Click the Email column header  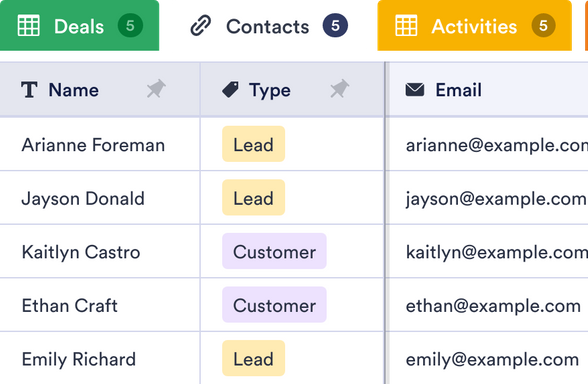[x=487, y=90]
